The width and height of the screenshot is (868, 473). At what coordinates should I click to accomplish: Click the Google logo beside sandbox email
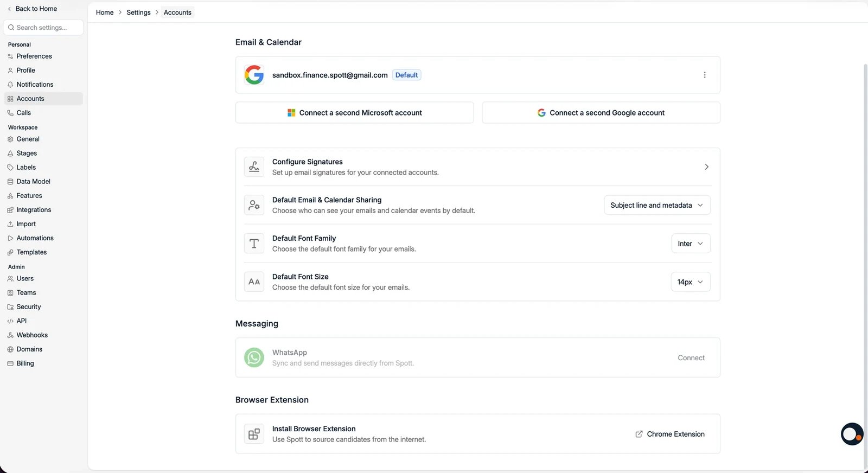pos(254,75)
